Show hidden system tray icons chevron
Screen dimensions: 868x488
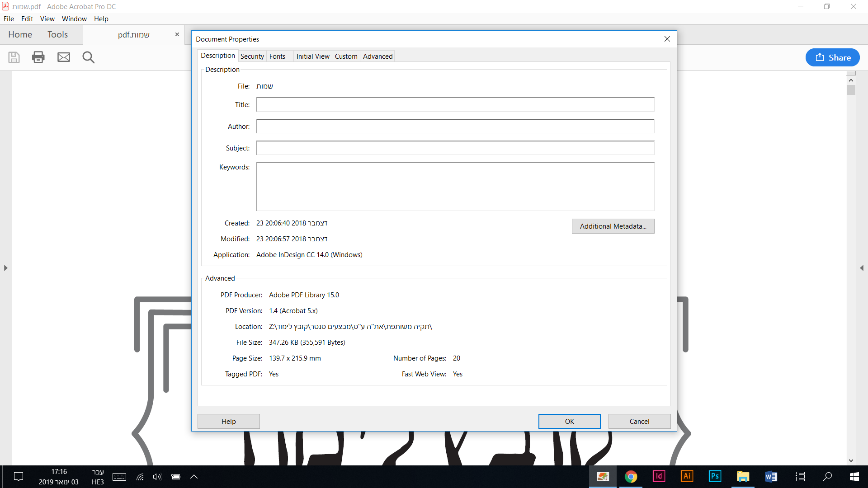coord(194,476)
